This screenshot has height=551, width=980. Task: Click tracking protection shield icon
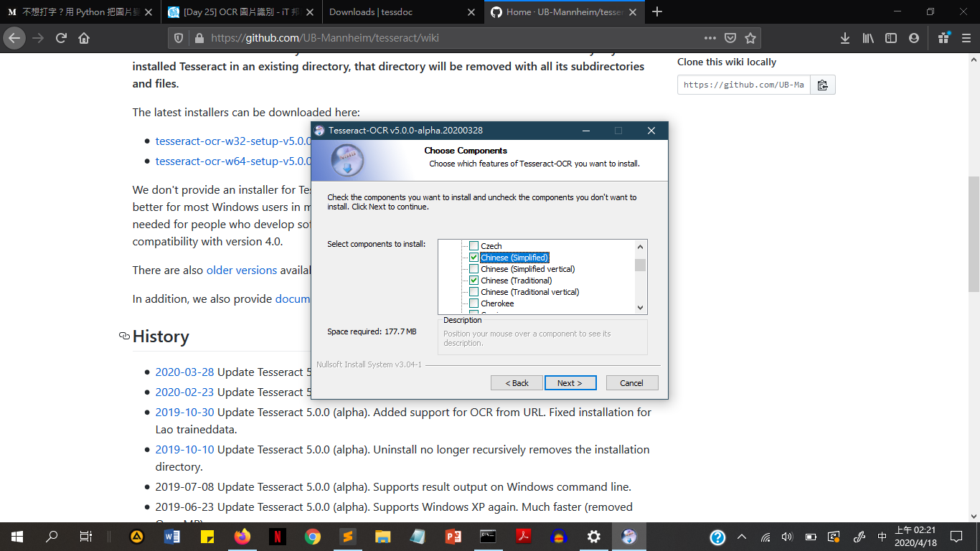[x=179, y=38]
